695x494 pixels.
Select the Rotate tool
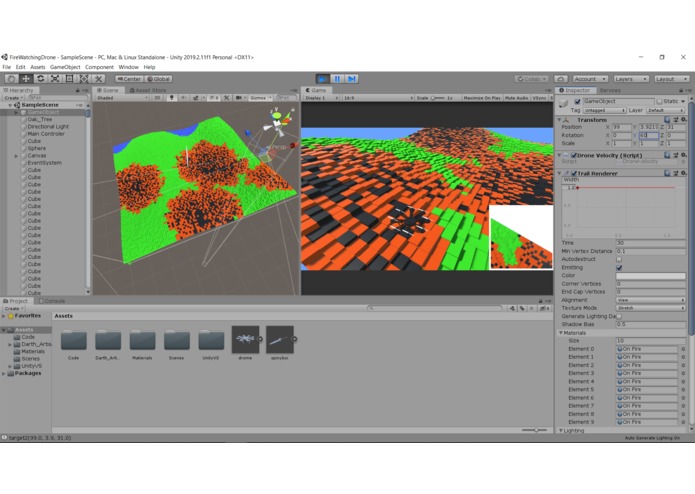40,79
